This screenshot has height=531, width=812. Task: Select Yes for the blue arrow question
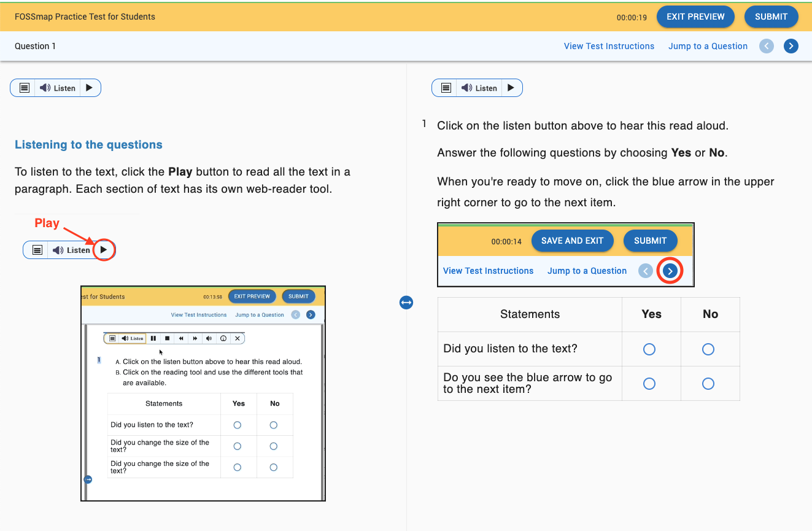click(x=649, y=383)
